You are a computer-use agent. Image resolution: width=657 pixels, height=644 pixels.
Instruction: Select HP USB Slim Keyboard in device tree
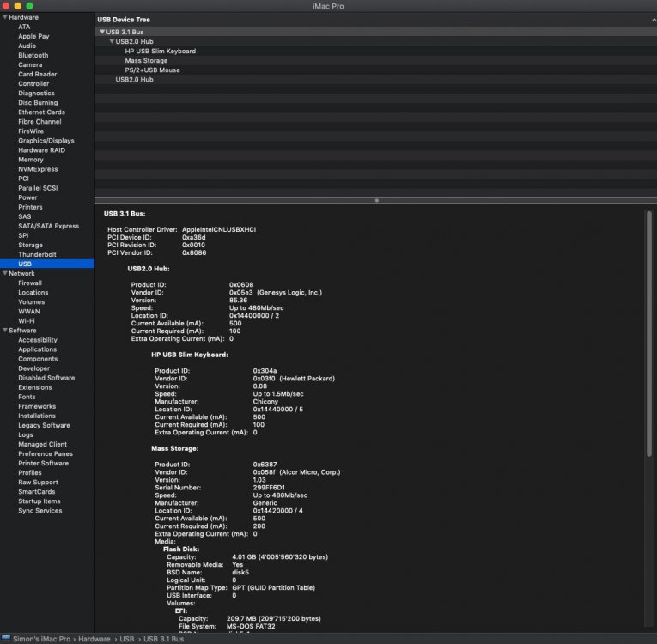(x=160, y=52)
